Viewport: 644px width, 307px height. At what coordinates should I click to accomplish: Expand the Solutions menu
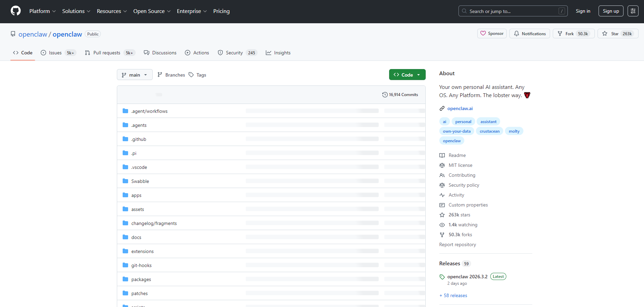[x=76, y=11]
